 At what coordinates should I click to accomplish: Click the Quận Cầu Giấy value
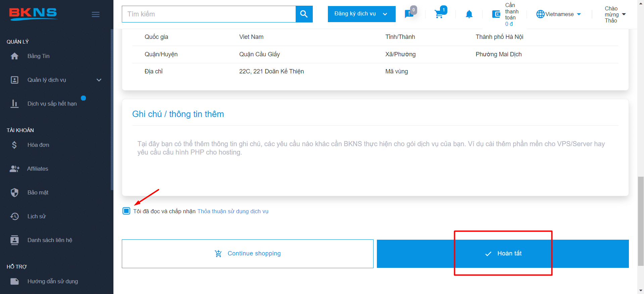[x=259, y=54]
